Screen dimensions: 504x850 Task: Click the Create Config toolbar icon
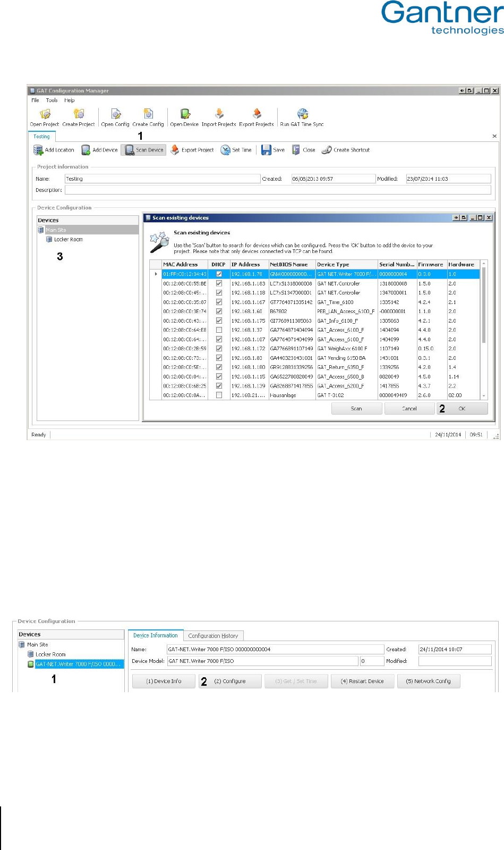pos(148,114)
